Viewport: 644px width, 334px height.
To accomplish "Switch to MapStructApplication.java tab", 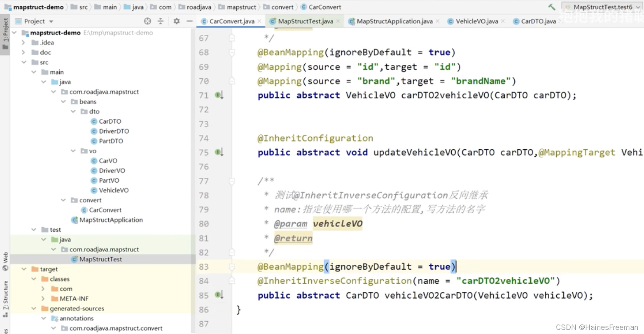I will (x=394, y=21).
